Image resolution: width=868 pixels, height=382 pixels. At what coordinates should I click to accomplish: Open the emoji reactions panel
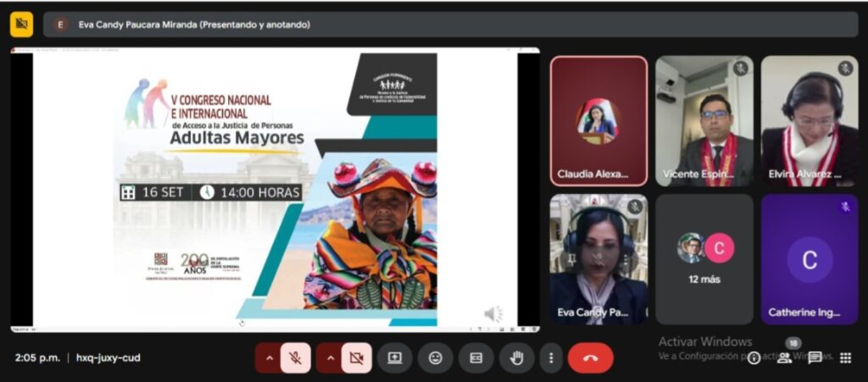tap(435, 358)
